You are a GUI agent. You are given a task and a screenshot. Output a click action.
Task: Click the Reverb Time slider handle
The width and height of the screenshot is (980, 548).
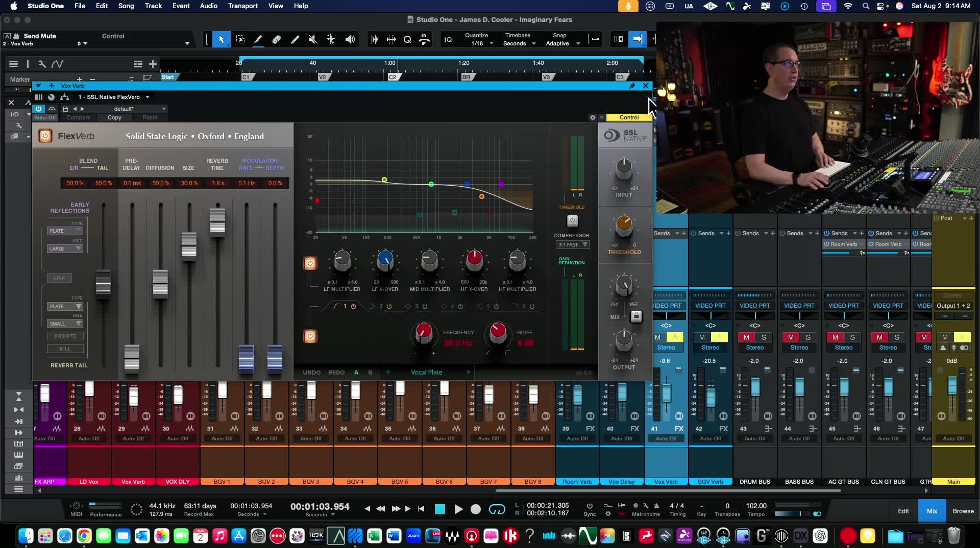click(x=217, y=222)
